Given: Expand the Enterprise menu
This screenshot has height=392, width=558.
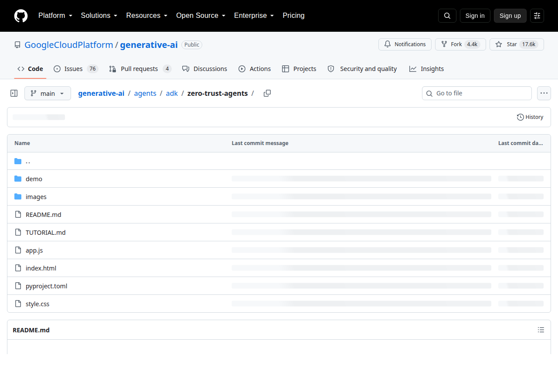Looking at the screenshot, I should tap(254, 16).
